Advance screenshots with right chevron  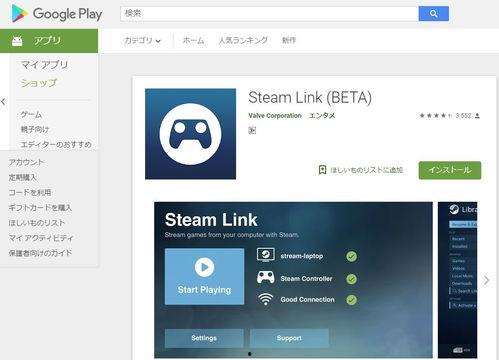click(486, 280)
